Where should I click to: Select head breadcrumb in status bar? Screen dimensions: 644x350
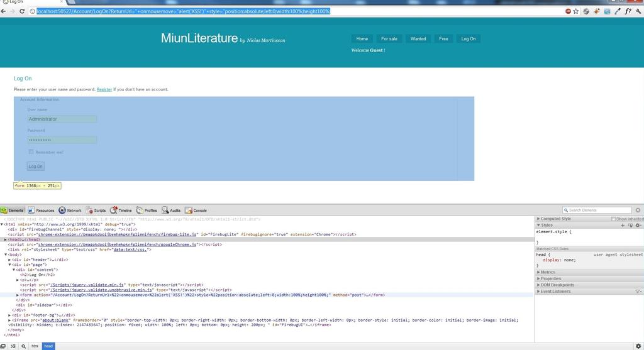[x=48, y=346]
